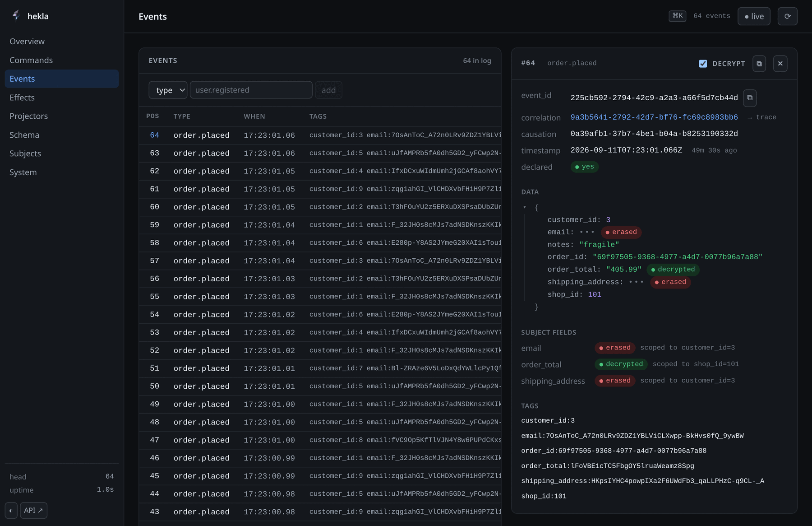Copy event details using header copy icon
Image resolution: width=812 pixels, height=526 pixels.
[759, 64]
